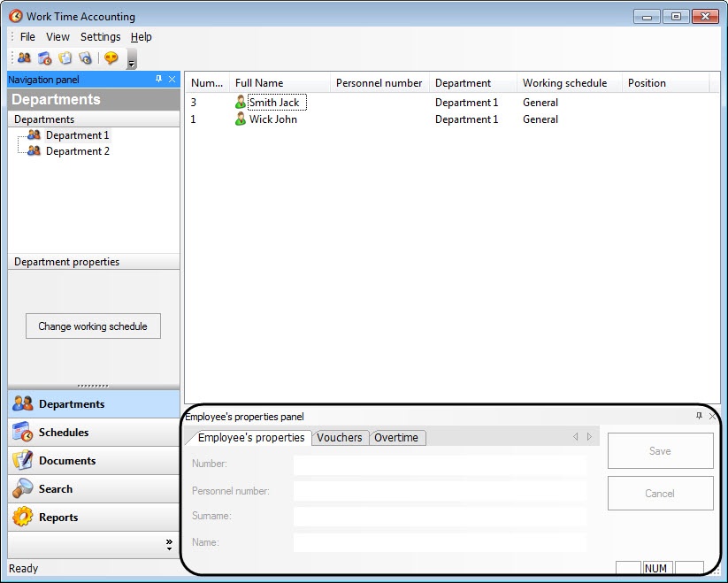This screenshot has width=728, height=583.
Task: Click Change working schedule button
Action: point(93,326)
